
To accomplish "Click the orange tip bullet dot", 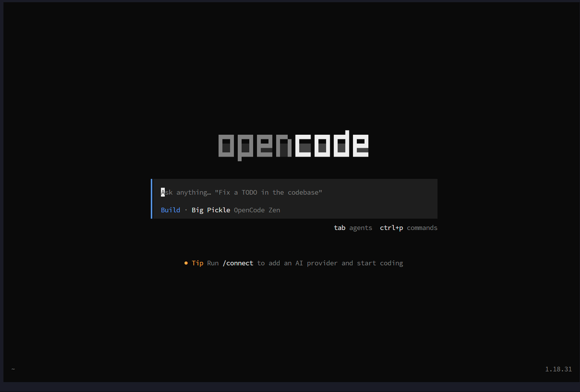I will [x=186, y=263].
